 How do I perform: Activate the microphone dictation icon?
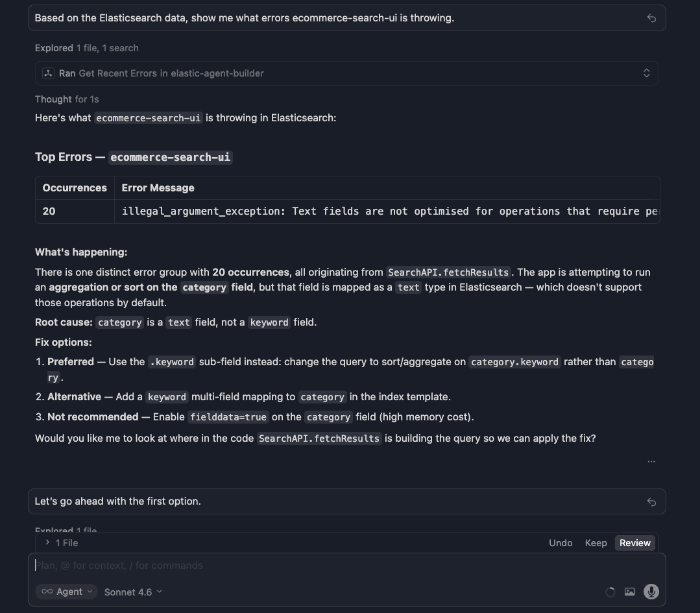651,591
